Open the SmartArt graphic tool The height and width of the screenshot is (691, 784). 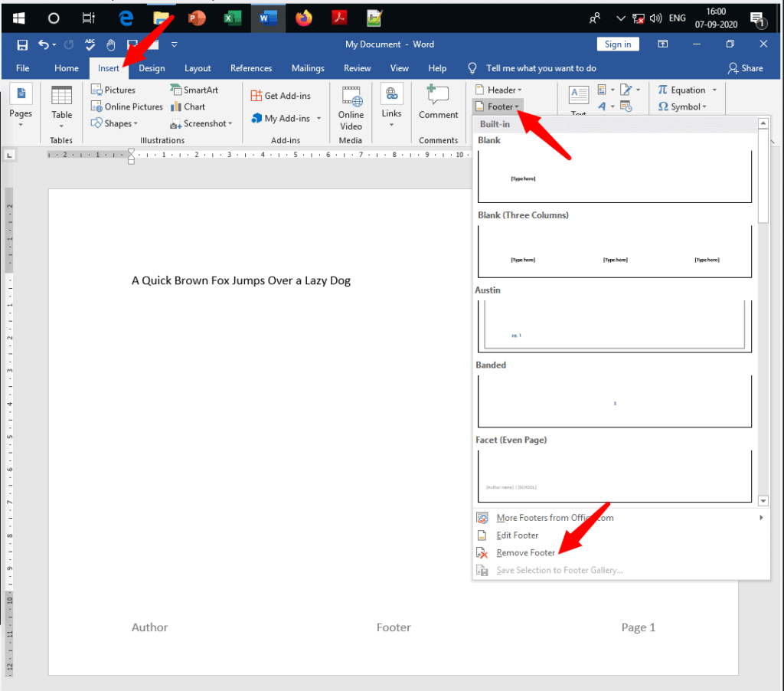pyautogui.click(x=194, y=90)
